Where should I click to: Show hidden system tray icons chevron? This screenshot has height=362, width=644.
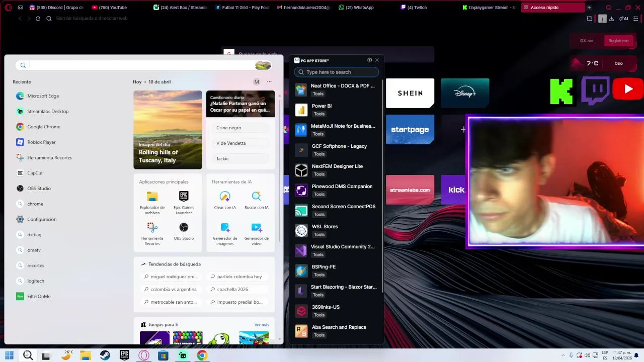[x=563, y=355]
